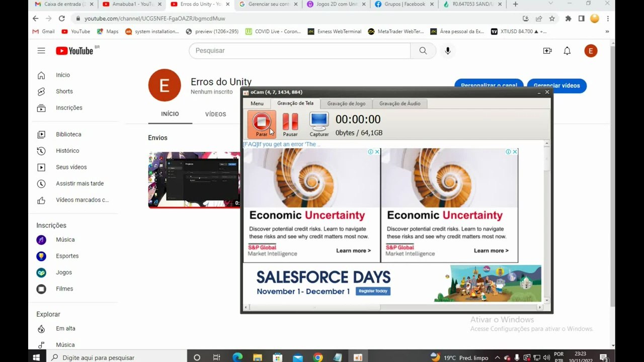The width and height of the screenshot is (644, 362).
Task: Open the Create video camera icon
Action: coord(547,51)
